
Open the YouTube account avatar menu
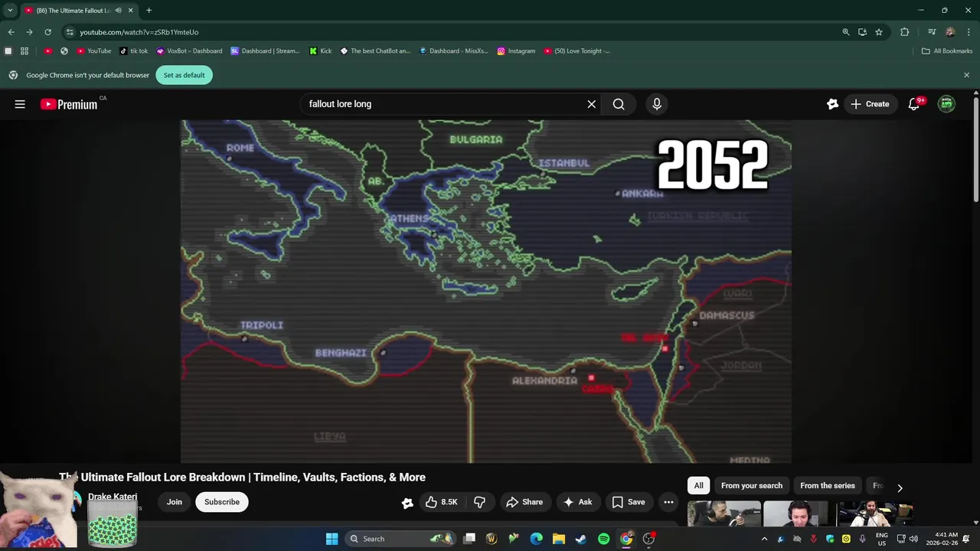[947, 104]
